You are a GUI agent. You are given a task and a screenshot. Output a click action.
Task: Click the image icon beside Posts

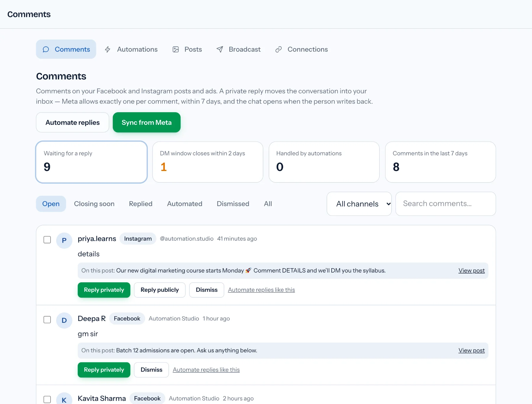pyautogui.click(x=176, y=49)
